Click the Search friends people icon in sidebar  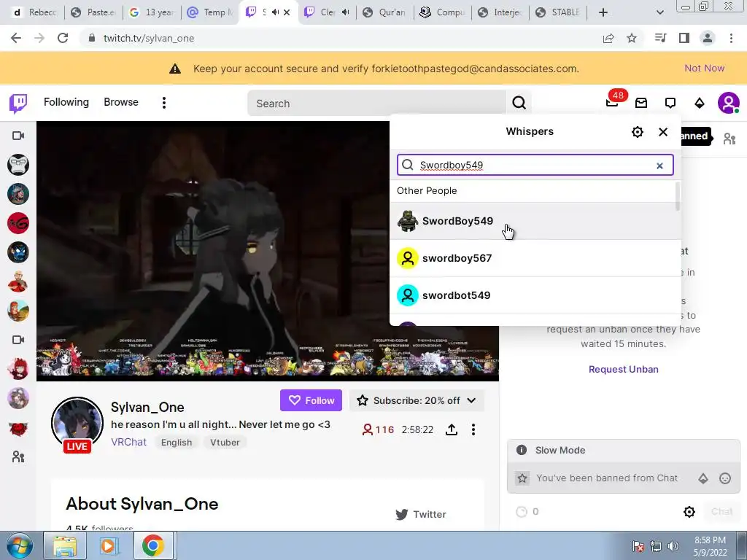coord(18,457)
